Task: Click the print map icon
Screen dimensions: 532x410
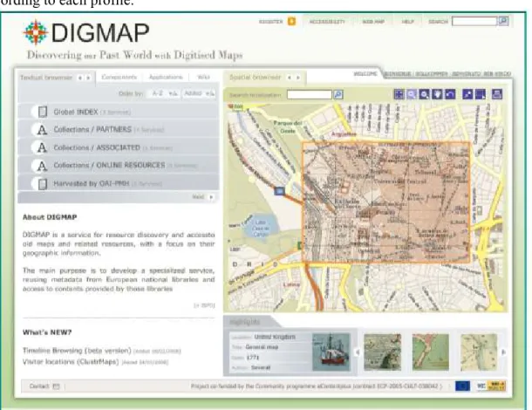Action: tap(497, 94)
